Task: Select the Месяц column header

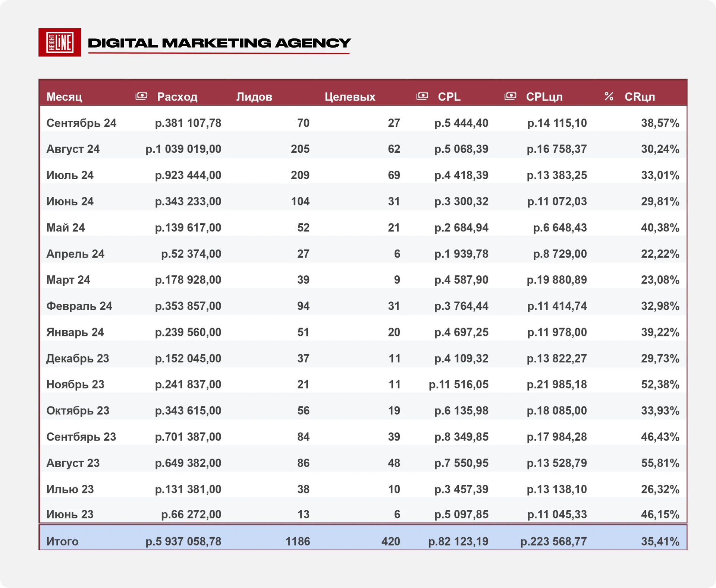Action: 64,97
